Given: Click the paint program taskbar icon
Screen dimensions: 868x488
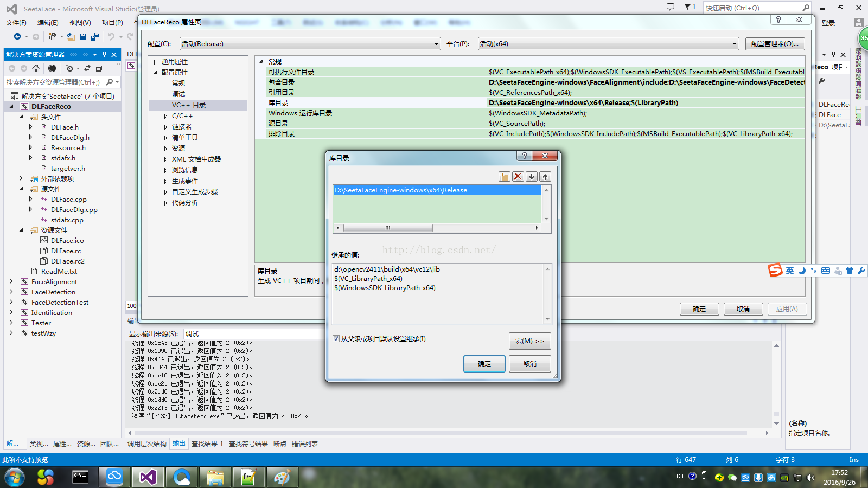Looking at the screenshot, I should (x=282, y=477).
